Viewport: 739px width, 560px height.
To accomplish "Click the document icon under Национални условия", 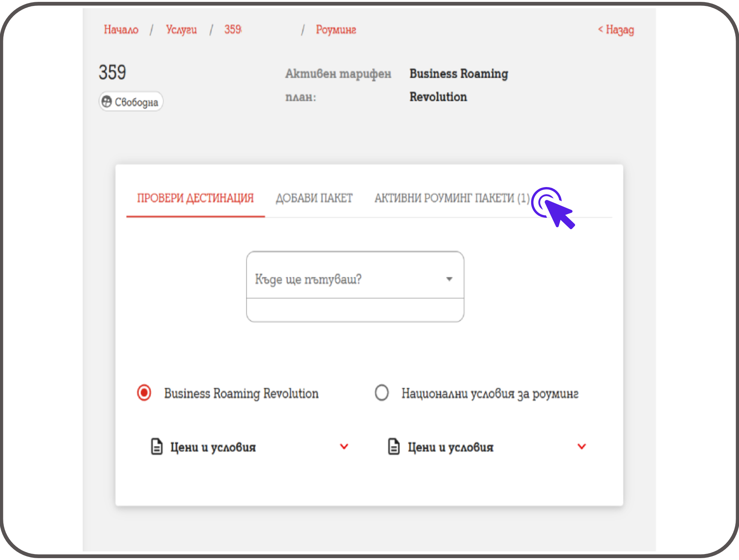I will pos(394,447).
